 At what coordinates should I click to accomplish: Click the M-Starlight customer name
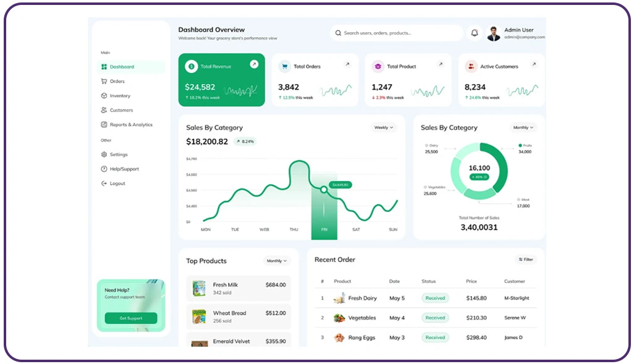point(517,298)
